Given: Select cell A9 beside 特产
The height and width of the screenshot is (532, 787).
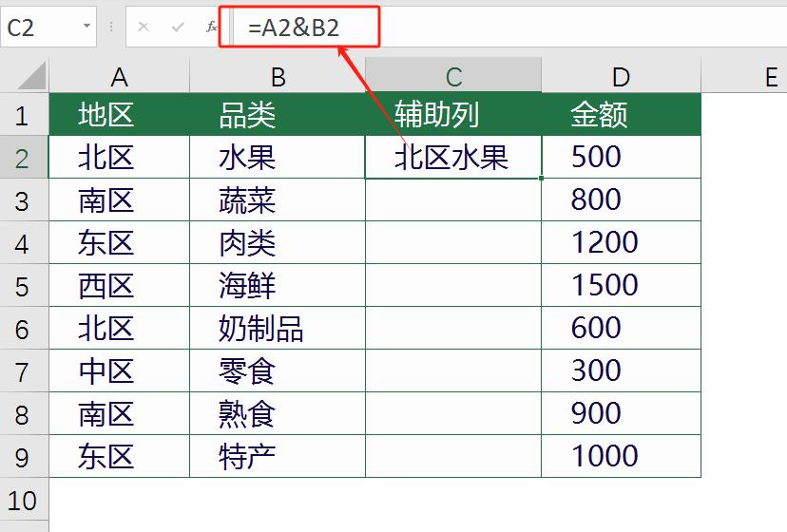Looking at the screenshot, I should tap(119, 456).
